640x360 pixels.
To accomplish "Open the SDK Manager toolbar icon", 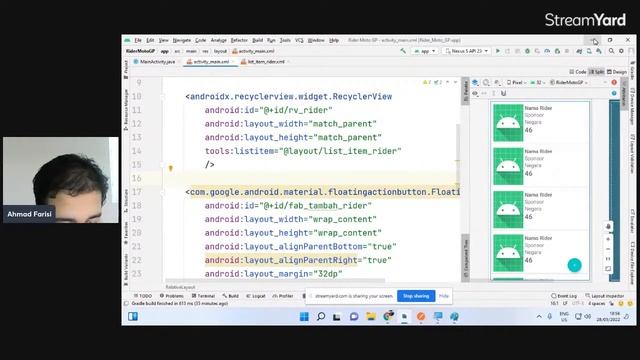I will 599,51.
